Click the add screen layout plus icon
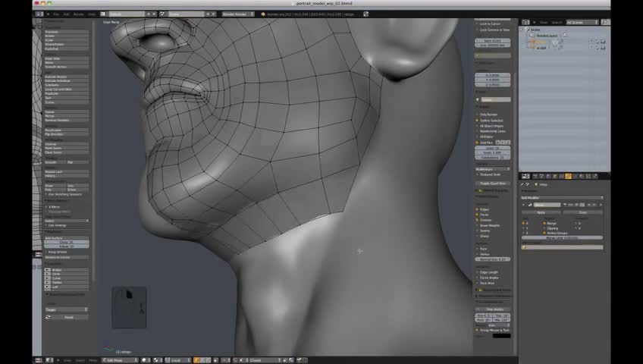Viewport: 643px width, 364px height. point(148,14)
